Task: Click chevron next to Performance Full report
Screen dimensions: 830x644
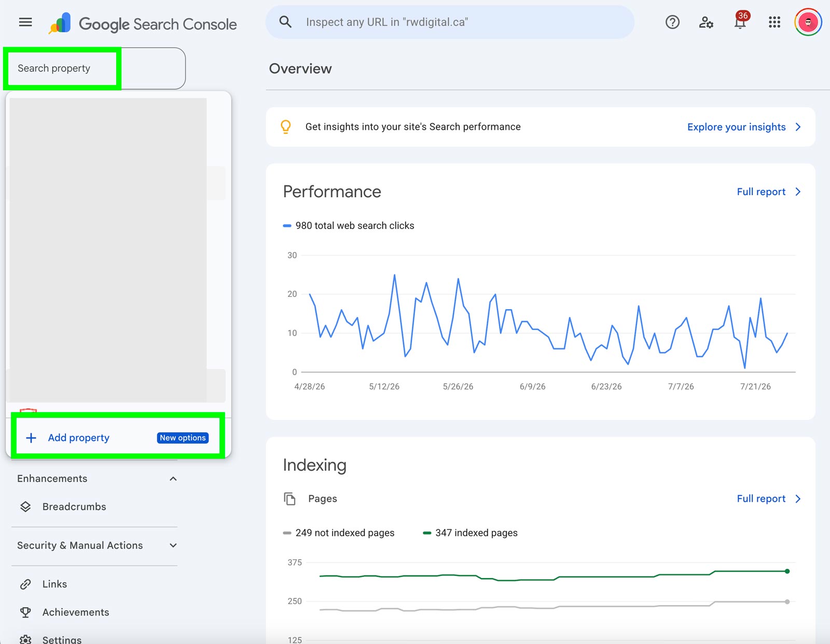Action: (x=798, y=192)
